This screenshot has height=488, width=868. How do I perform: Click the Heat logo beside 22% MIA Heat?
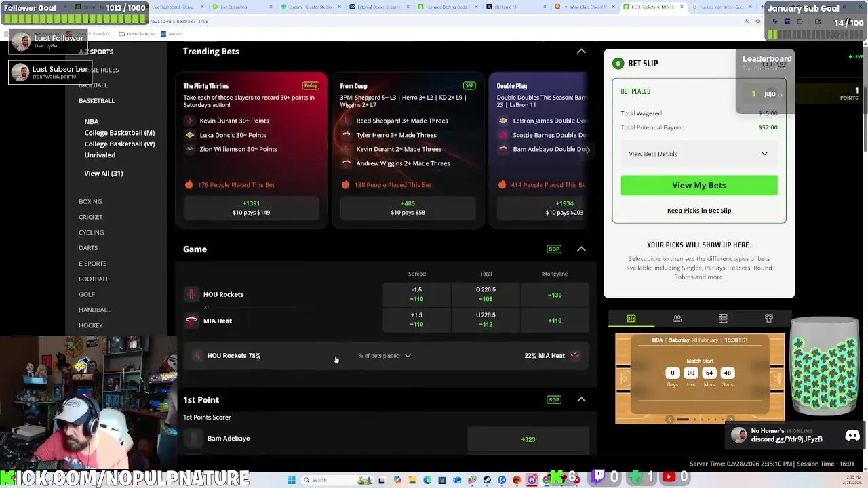574,355
